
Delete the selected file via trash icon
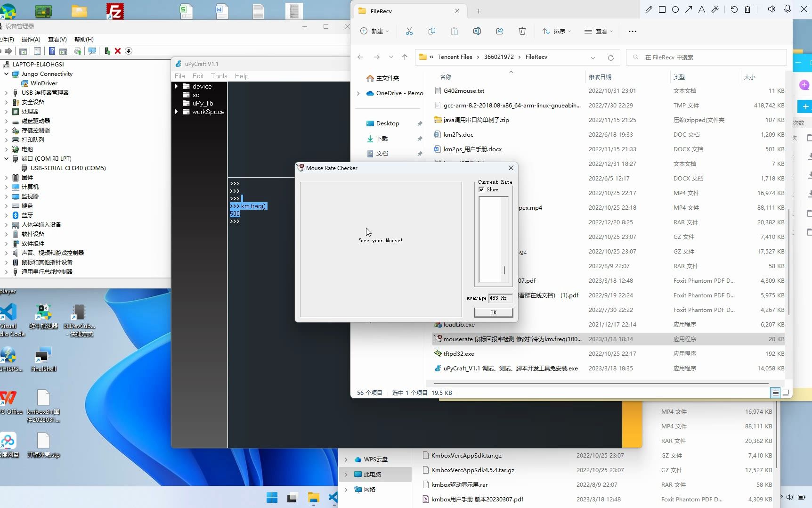pyautogui.click(x=522, y=31)
